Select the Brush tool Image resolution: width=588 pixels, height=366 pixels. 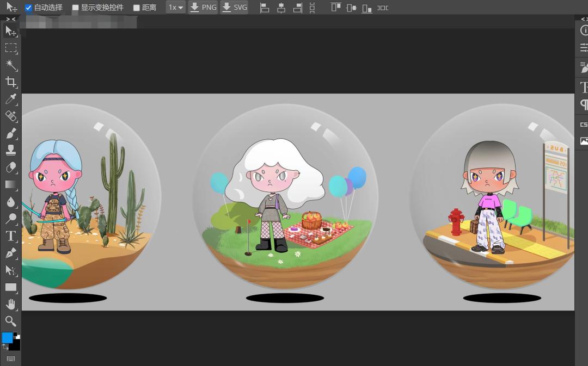(x=11, y=133)
